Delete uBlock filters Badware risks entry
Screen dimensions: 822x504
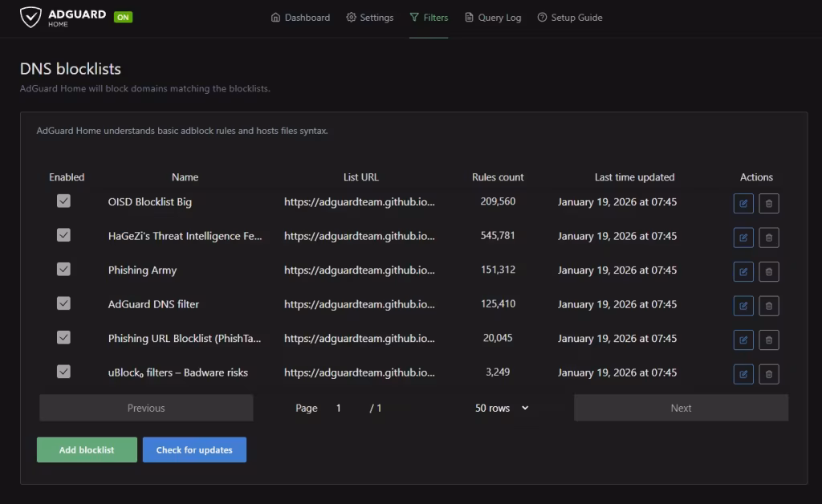pyautogui.click(x=768, y=373)
